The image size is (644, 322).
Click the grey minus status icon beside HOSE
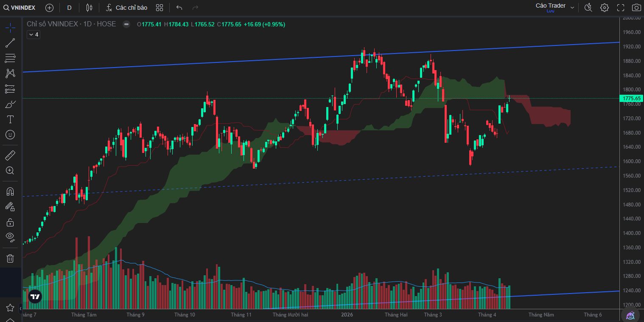[x=126, y=24]
